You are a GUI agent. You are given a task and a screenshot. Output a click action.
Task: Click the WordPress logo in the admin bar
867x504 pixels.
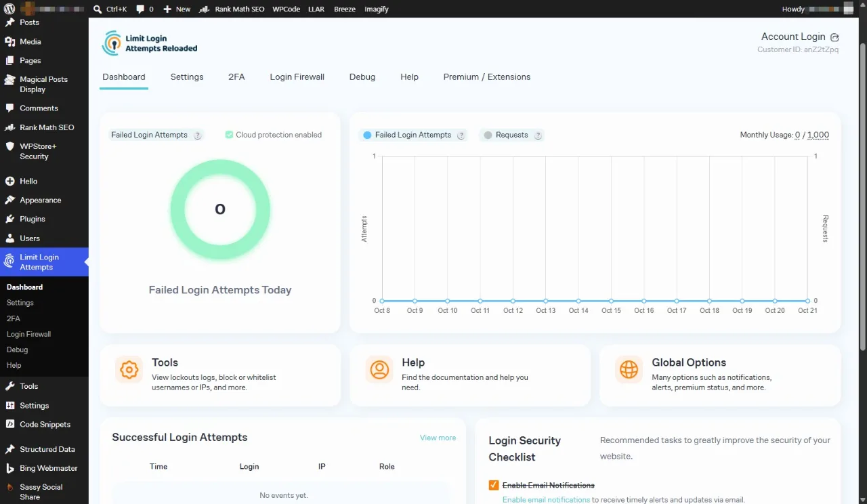click(9, 9)
